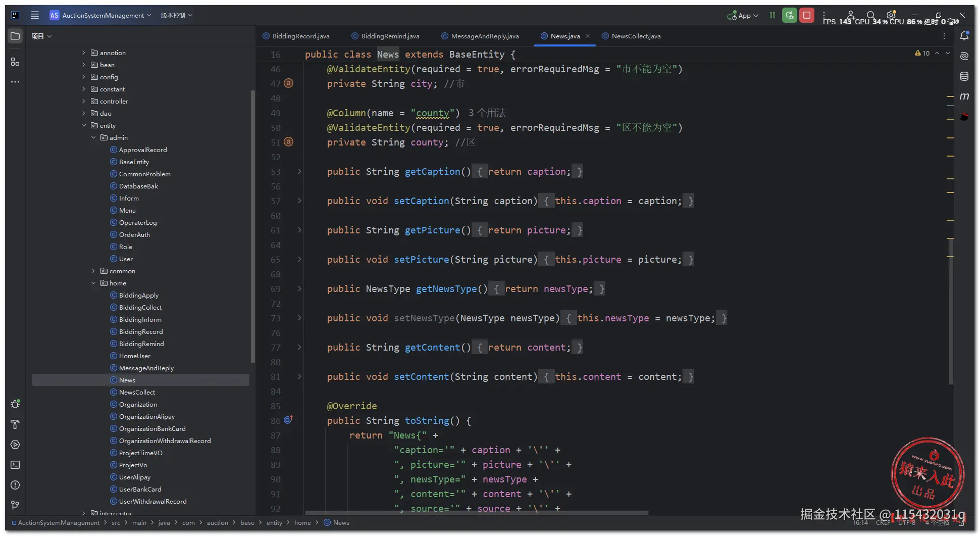Click the project tree vertical scrollbar

(252, 226)
